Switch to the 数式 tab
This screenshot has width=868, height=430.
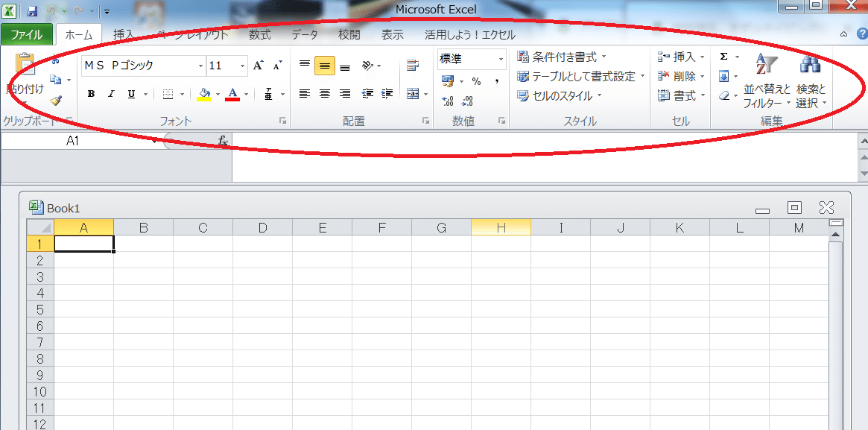pos(259,34)
